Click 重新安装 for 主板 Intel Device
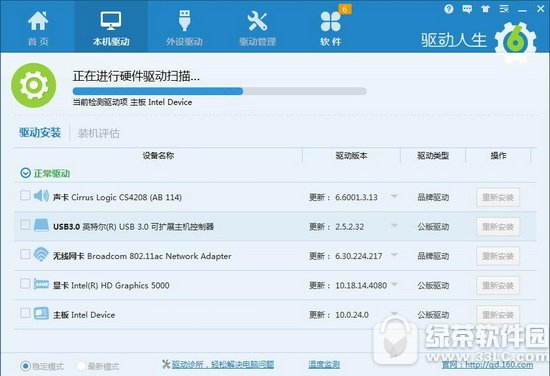The width and height of the screenshot is (550, 376). [498, 315]
